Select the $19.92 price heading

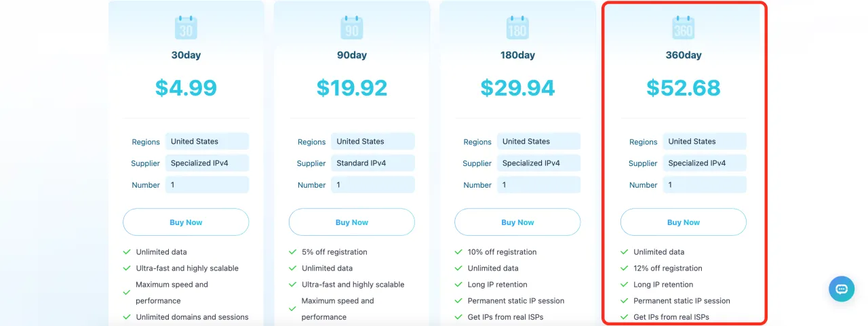pyautogui.click(x=352, y=88)
